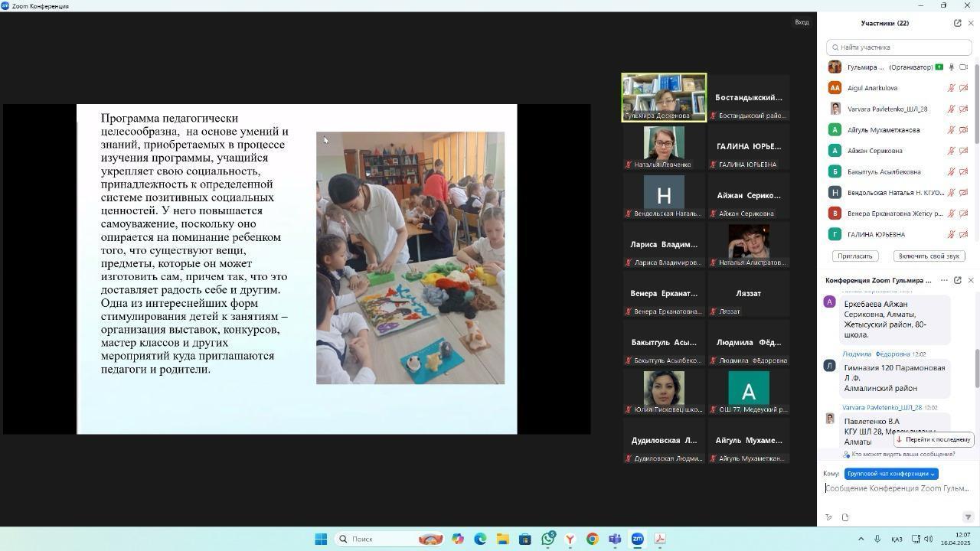Select participant Бакытгуль Асылбекова in list

click(884, 171)
